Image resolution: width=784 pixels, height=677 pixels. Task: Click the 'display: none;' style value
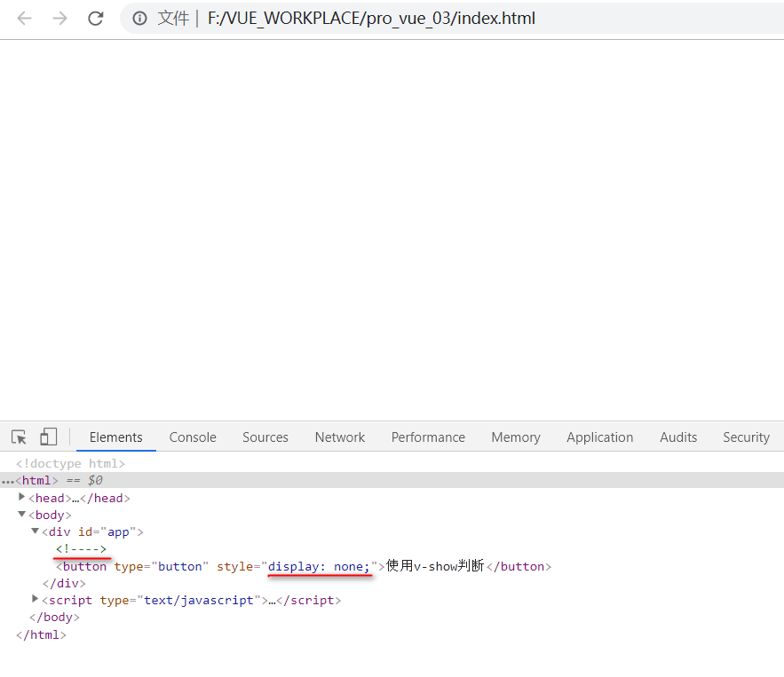click(319, 567)
